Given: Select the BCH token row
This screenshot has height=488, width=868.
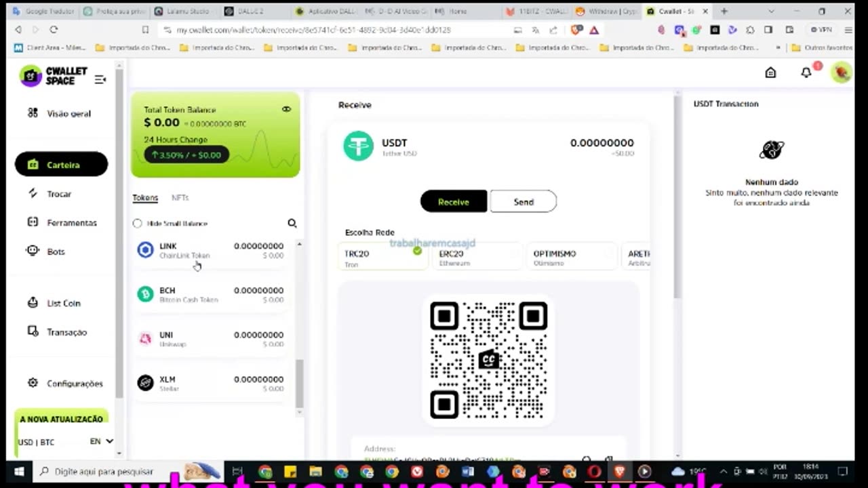Looking at the screenshot, I should point(210,294).
